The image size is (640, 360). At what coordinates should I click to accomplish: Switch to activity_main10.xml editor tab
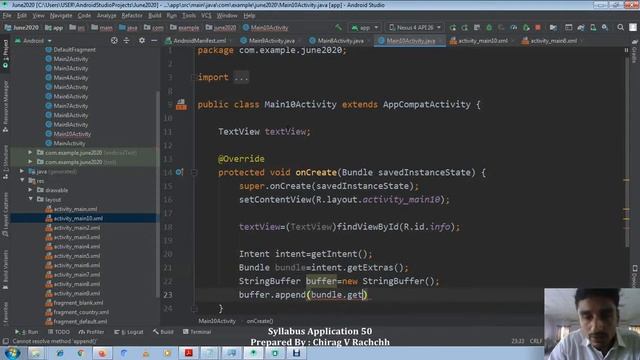pyautogui.click(x=479, y=41)
